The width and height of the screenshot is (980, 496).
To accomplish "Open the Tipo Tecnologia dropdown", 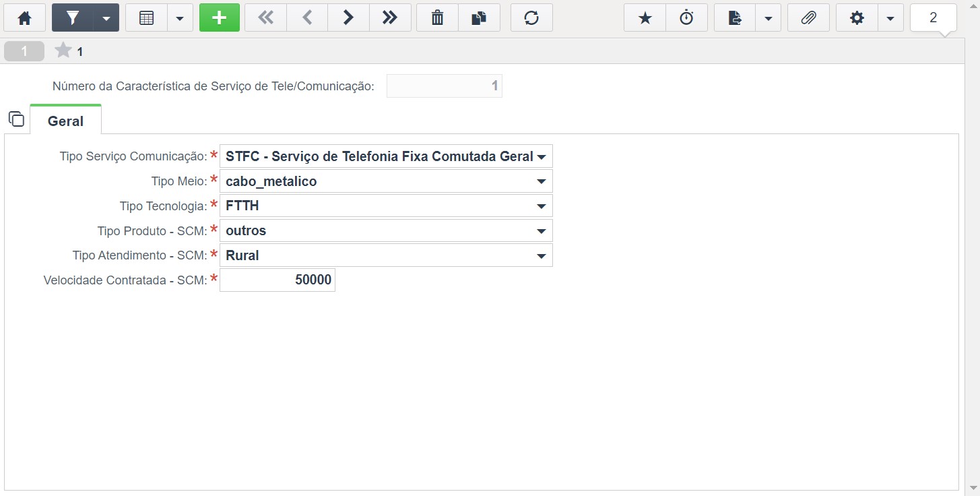I will pos(386,206).
